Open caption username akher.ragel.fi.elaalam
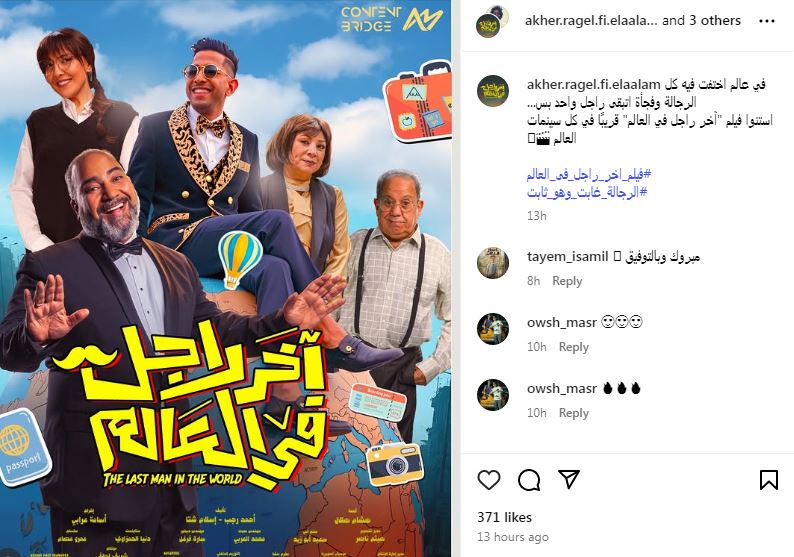 (593, 84)
